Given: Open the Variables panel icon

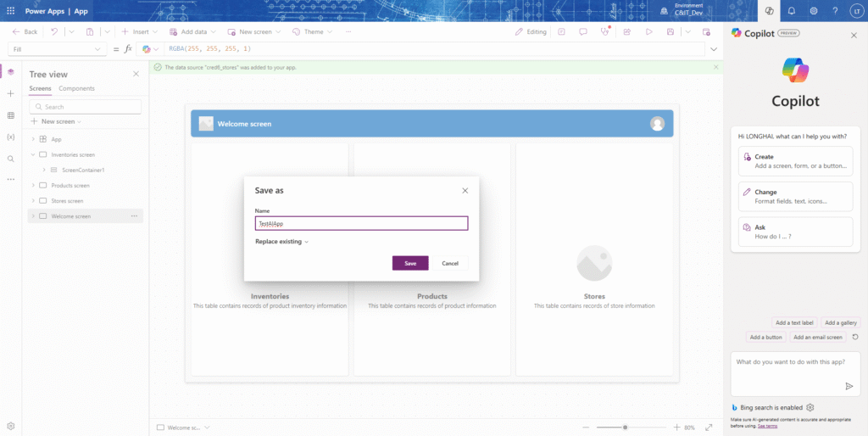Looking at the screenshot, I should 10,137.
